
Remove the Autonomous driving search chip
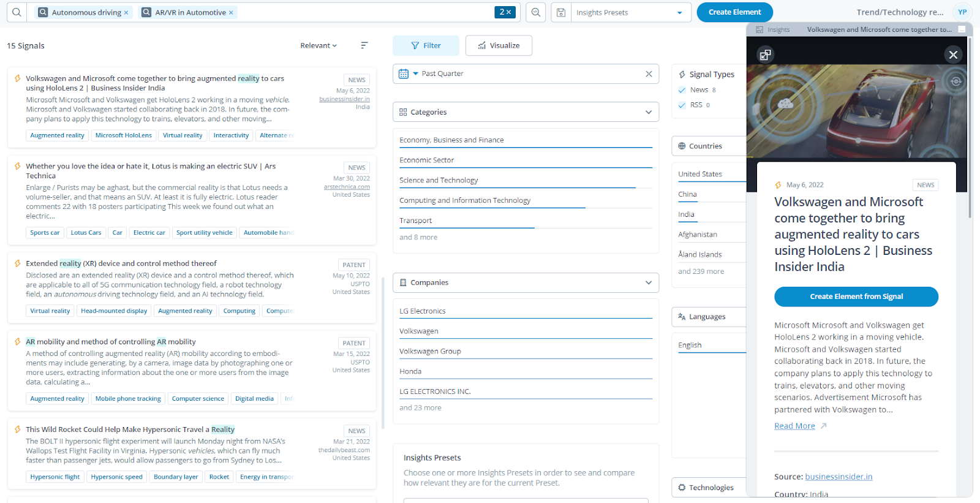(x=126, y=12)
